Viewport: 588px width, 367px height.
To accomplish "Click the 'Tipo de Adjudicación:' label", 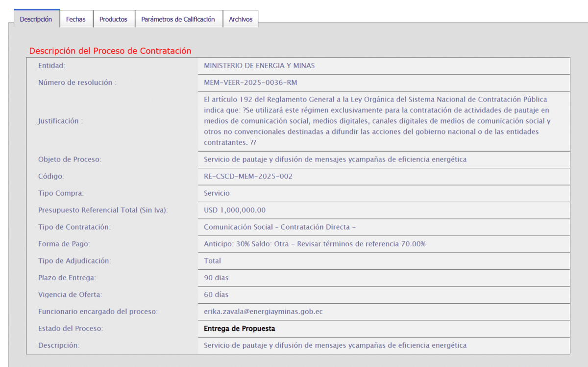I will (x=74, y=261).
